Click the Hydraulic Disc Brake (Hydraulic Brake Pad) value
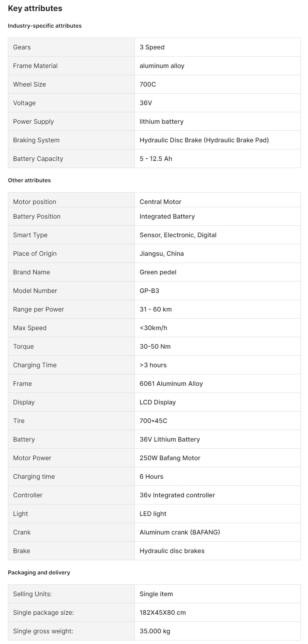Screen dimensions: 308x644 pos(204,140)
